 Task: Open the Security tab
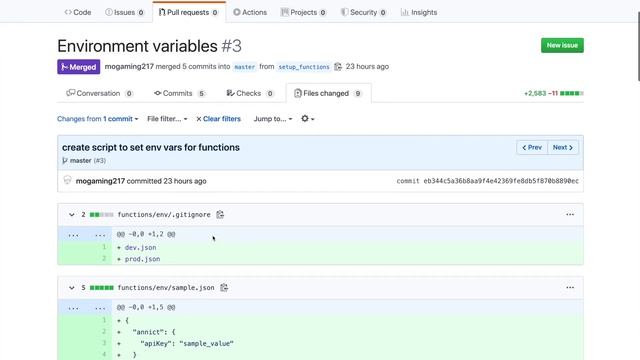point(363,12)
